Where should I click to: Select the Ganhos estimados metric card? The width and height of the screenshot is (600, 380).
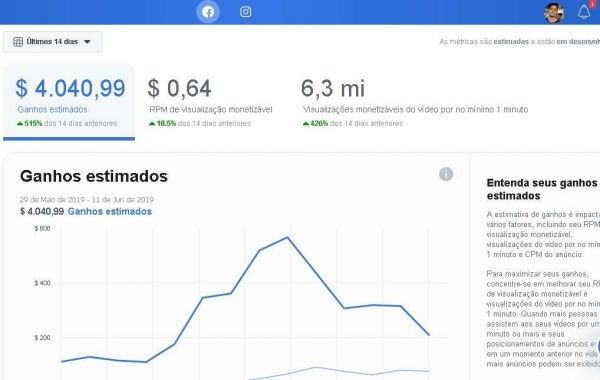(x=69, y=102)
